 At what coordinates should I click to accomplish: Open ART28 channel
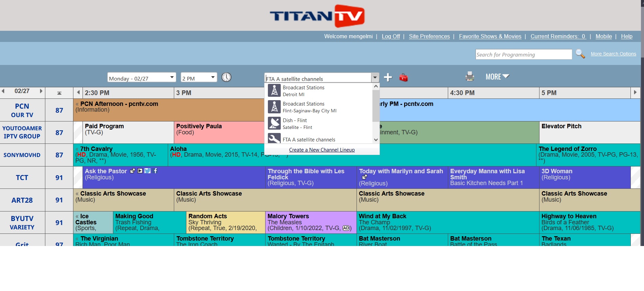point(22,200)
